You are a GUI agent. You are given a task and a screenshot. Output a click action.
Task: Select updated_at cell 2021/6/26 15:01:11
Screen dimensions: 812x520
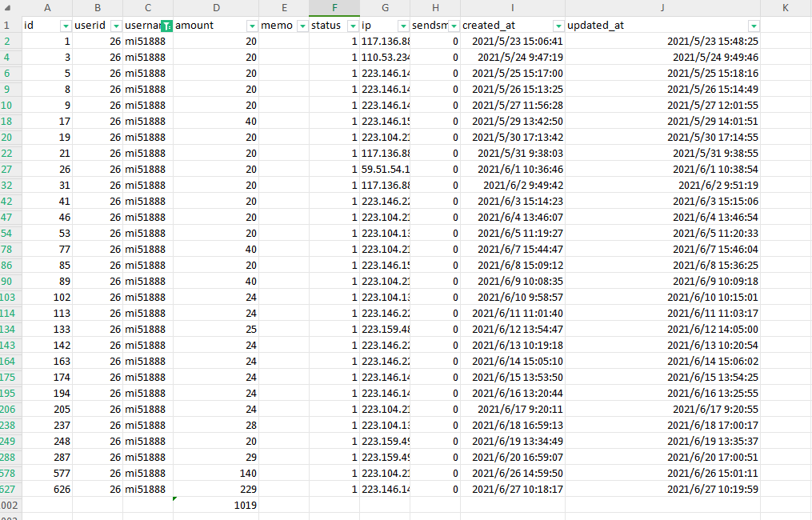point(662,474)
